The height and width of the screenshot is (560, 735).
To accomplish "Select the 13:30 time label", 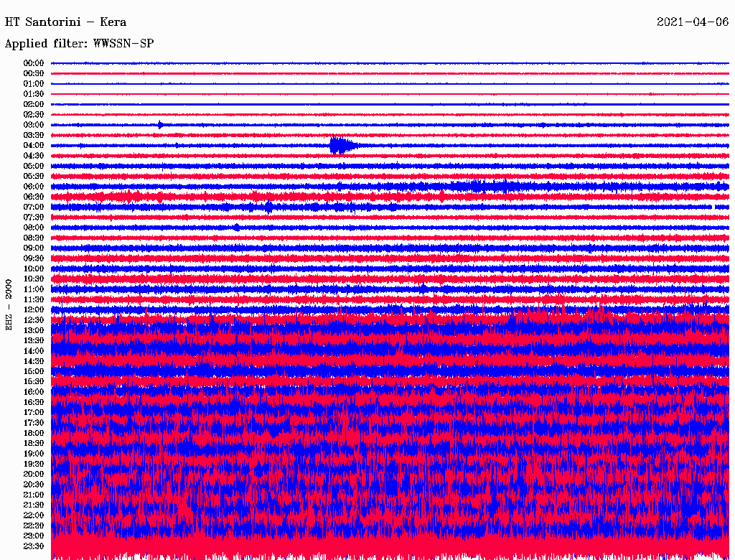I will pyautogui.click(x=34, y=341).
